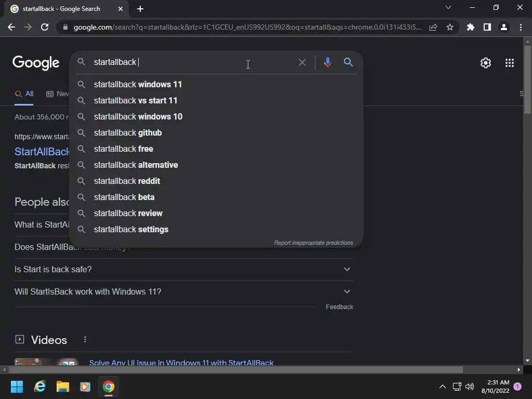Select suggestion startallback reddit

coord(217,181)
